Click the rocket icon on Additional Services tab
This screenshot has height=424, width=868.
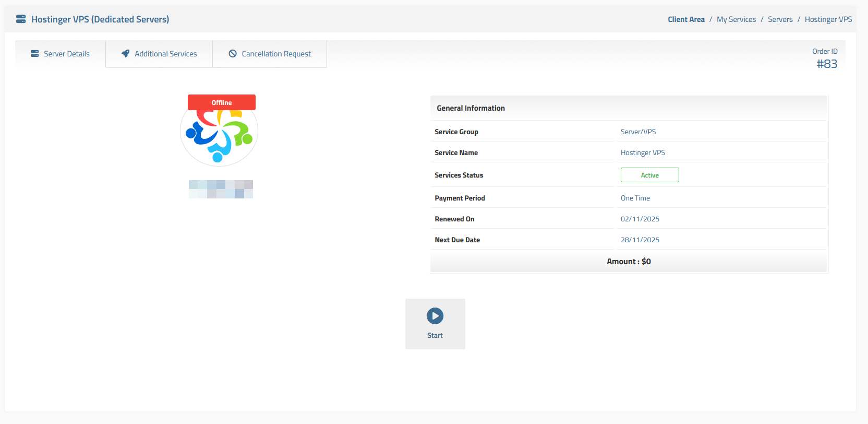point(126,54)
